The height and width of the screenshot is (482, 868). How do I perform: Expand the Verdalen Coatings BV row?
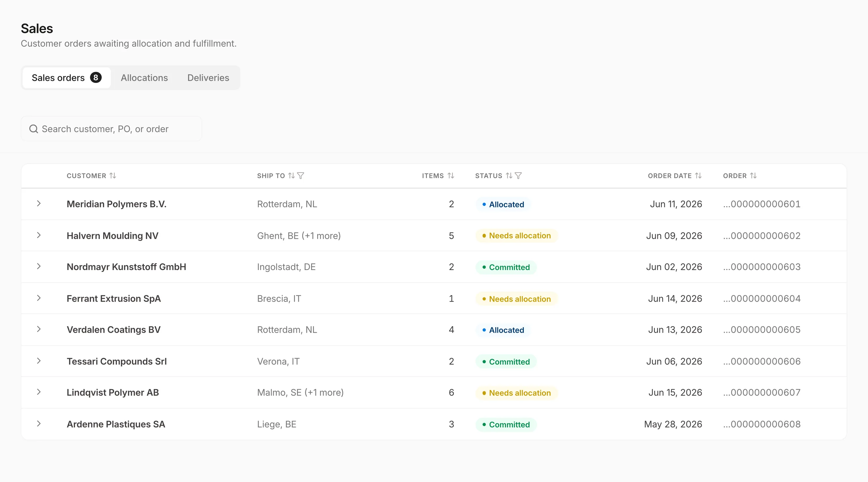coord(39,329)
